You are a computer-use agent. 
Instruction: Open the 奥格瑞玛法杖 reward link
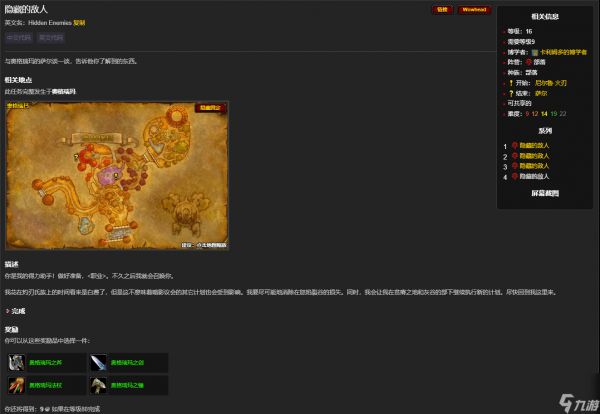pyautogui.click(x=46, y=385)
